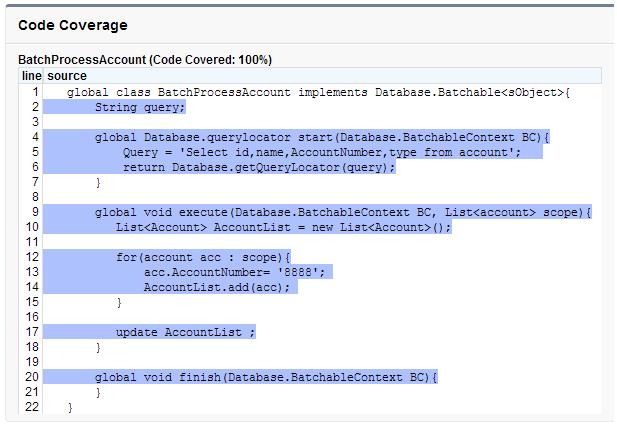Viewport: 617px width, 425px height.
Task: Click the 'source' column header
Action: pos(67,76)
